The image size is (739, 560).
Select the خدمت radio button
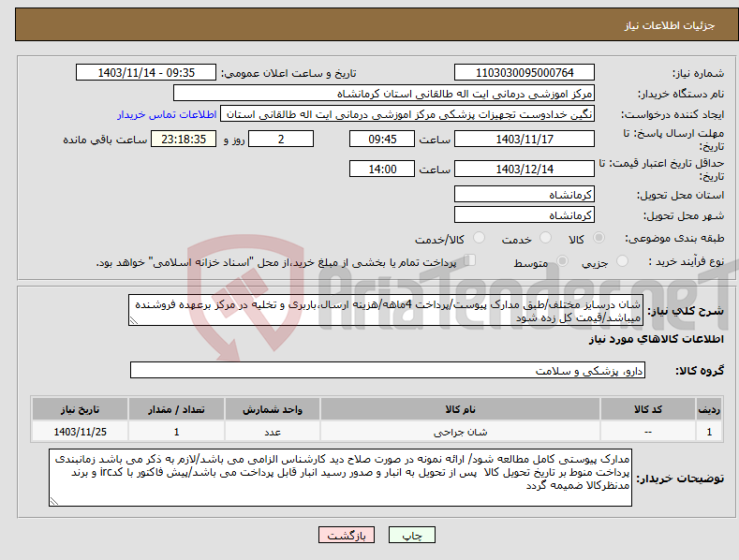pos(545,238)
